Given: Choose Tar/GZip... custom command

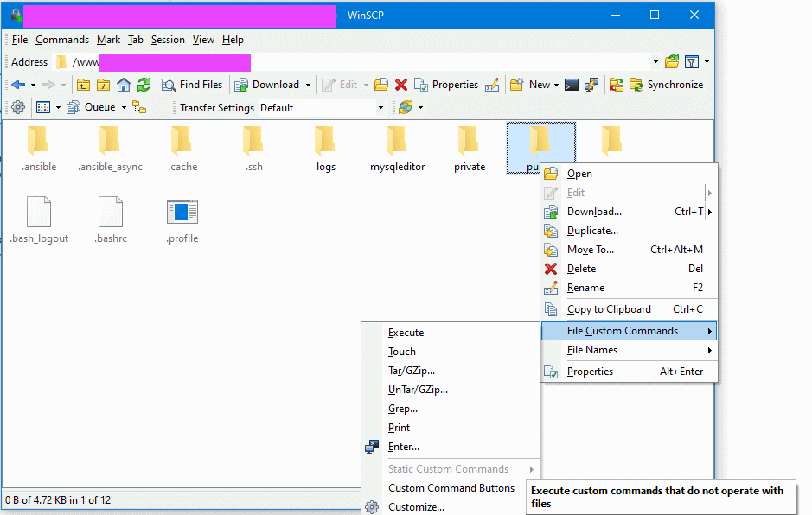Looking at the screenshot, I should (412, 371).
